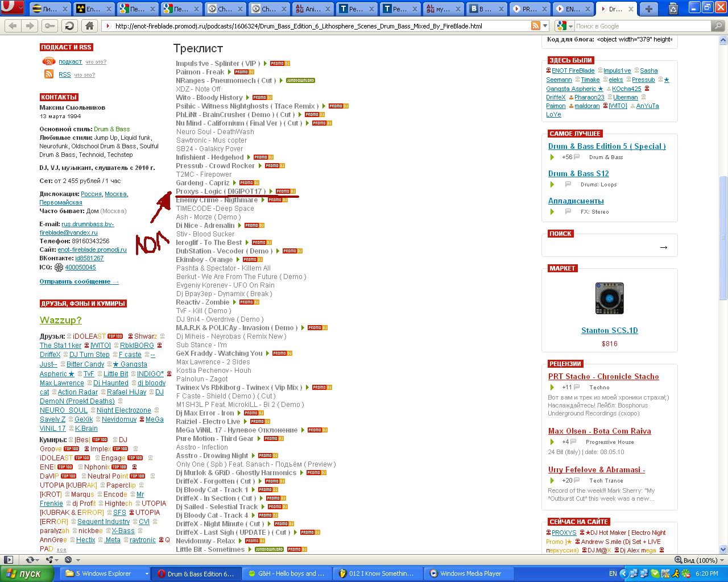Image resolution: width=728 pixels, height=582 pixels.
Task: Play the Wito - Bloody History track
Action: (248, 98)
